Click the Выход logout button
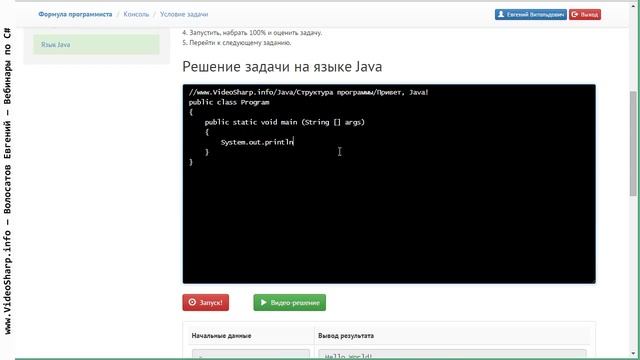 point(585,15)
